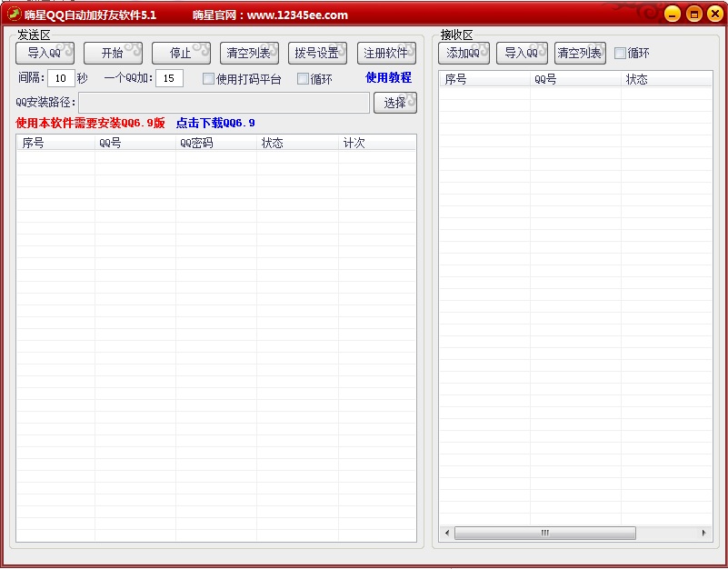Click the 导入QQ button in 发送区

(44, 54)
